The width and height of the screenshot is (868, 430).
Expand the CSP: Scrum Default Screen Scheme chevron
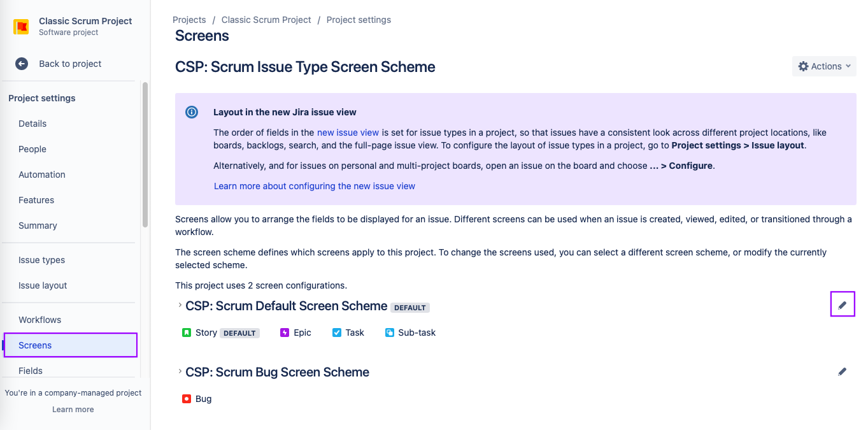click(180, 305)
